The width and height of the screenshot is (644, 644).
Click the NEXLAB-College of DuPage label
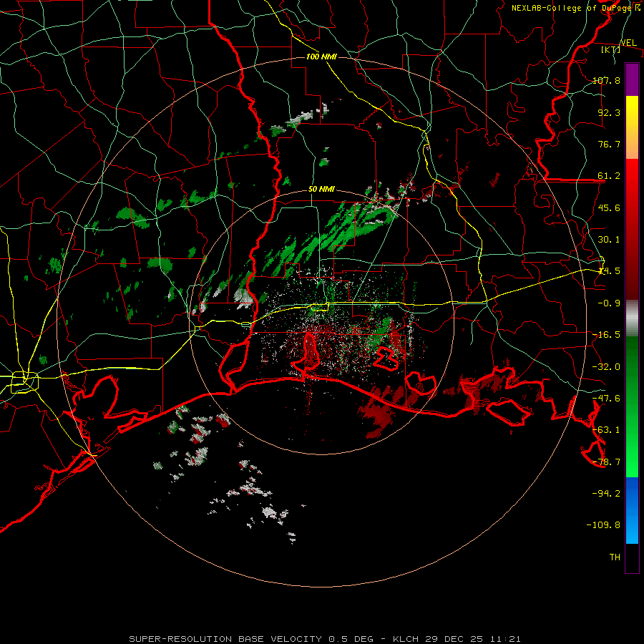coord(572,8)
